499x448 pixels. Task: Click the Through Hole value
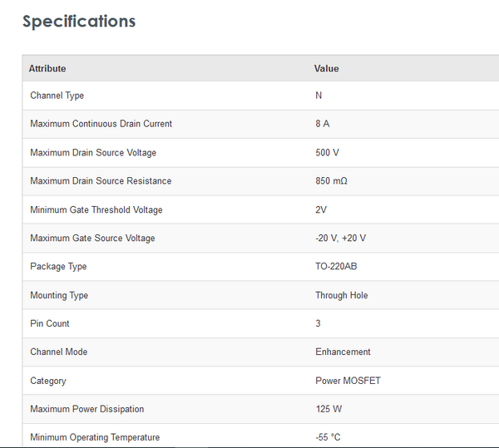coord(341,296)
